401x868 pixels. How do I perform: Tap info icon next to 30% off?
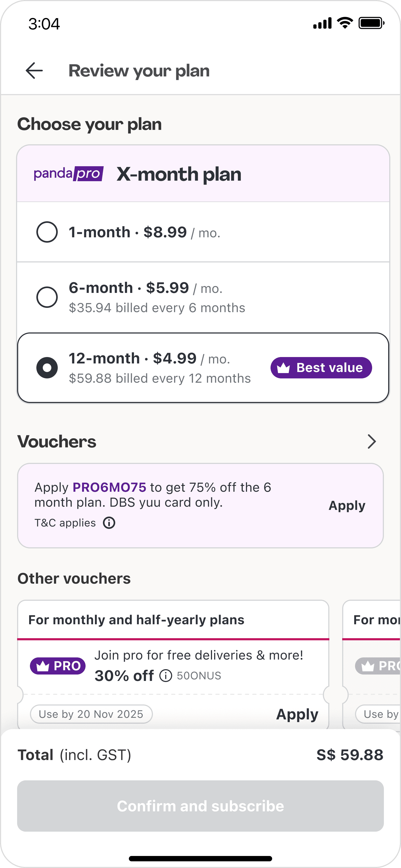coord(165,676)
